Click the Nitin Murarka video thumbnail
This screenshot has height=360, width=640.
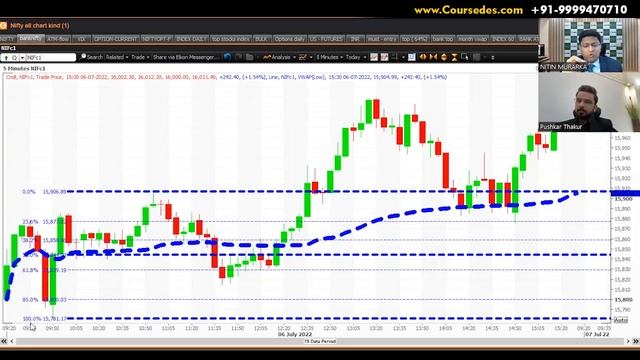coord(589,45)
